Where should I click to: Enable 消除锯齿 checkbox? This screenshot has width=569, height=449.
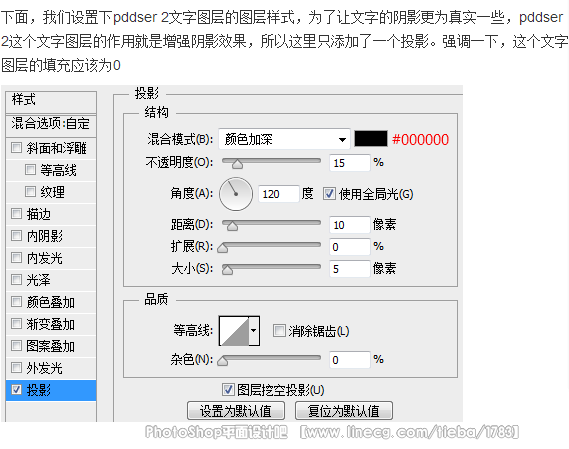[279, 331]
